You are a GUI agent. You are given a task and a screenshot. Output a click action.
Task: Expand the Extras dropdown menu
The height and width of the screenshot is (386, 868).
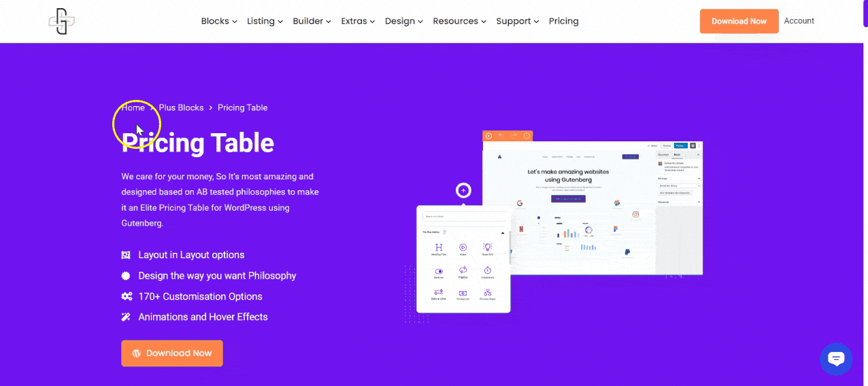pos(358,21)
